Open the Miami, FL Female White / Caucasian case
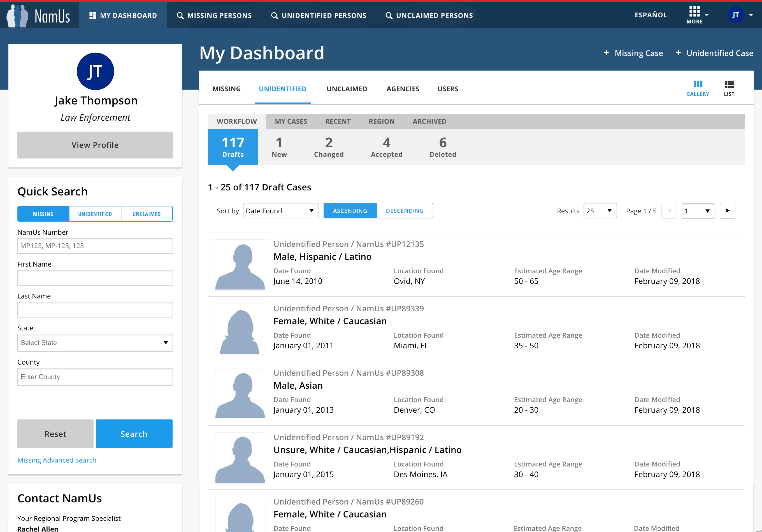 tap(330, 321)
